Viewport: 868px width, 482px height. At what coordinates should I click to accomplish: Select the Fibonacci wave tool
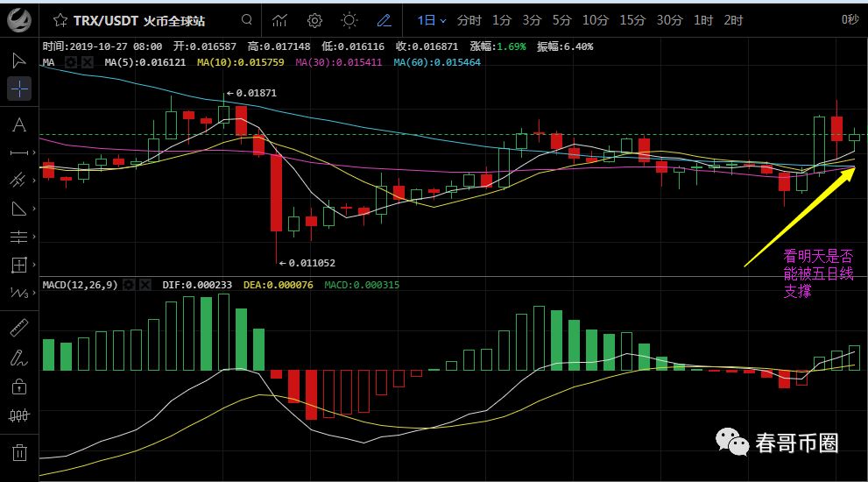(x=18, y=293)
